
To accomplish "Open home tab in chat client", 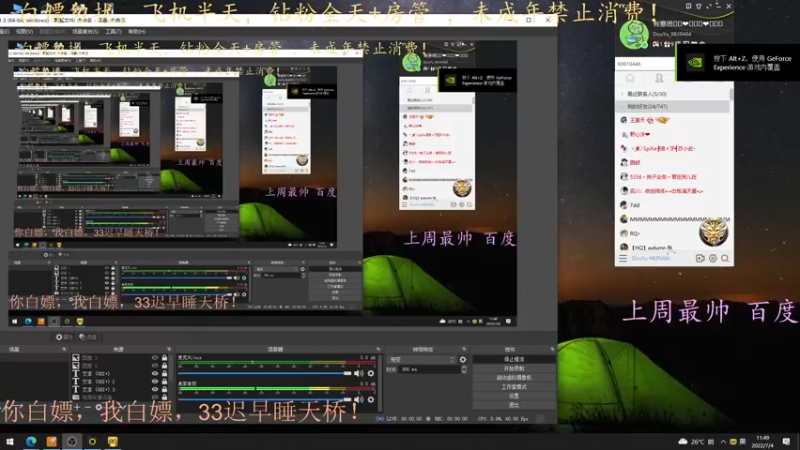I will pos(630,78).
